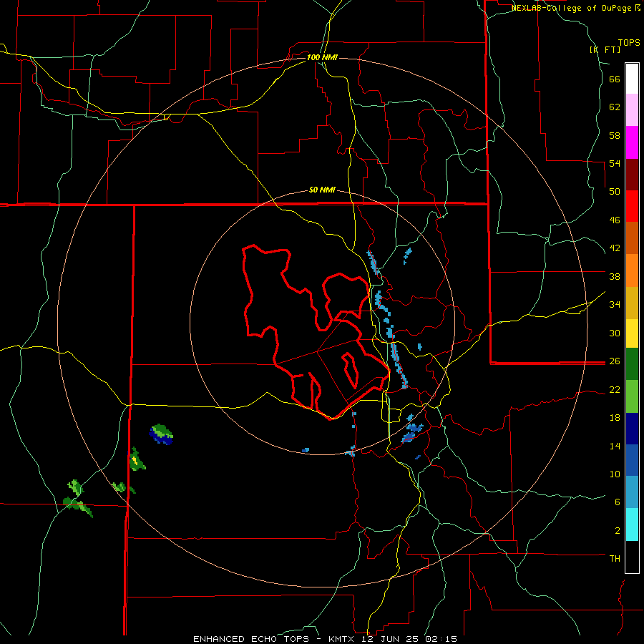Click the '46' legend value
This screenshot has width=644, height=644.
(615, 220)
